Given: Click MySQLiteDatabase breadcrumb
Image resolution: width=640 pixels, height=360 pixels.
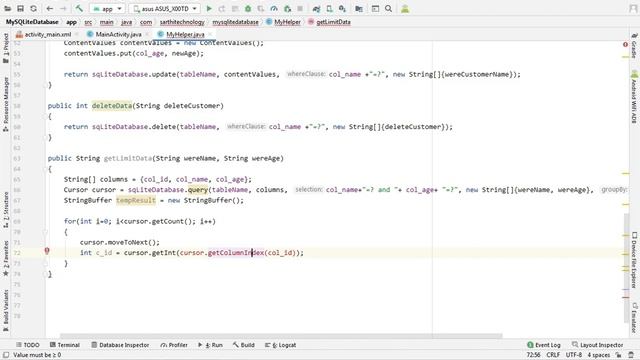Looking at the screenshot, I should (32, 22).
